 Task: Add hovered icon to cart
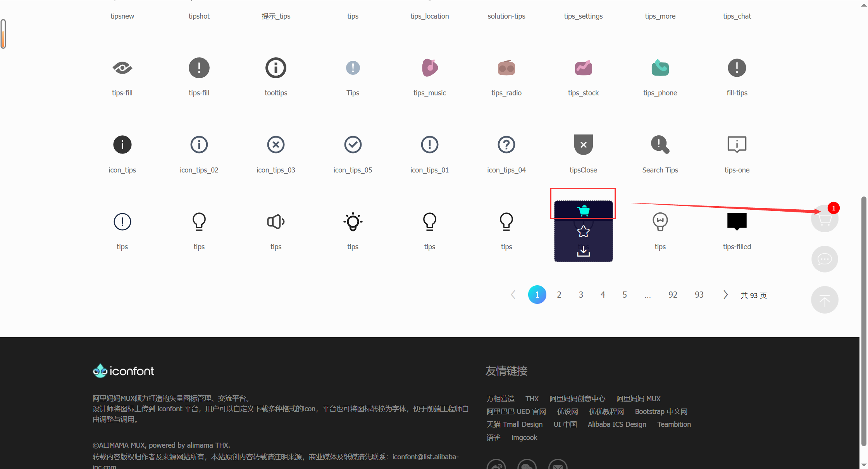583,210
